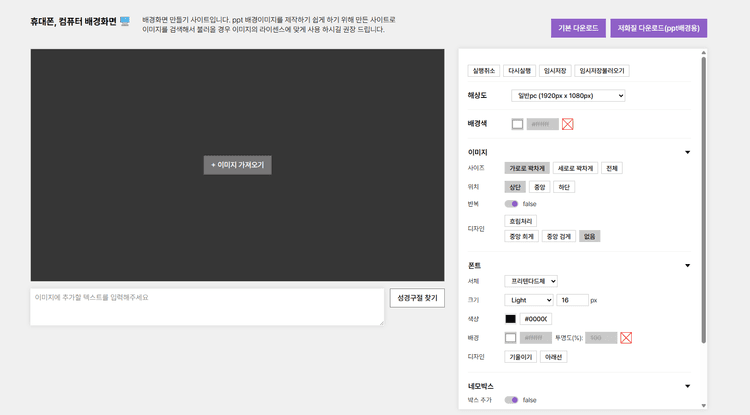
Task: Toggle 아래선 underline font style
Action: pyautogui.click(x=553, y=357)
